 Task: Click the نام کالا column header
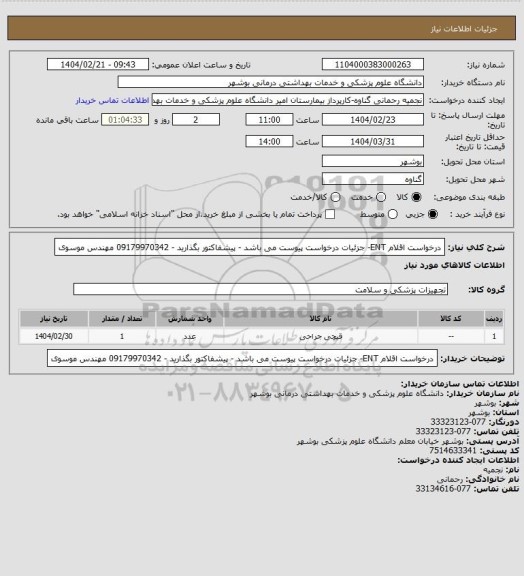point(320,318)
